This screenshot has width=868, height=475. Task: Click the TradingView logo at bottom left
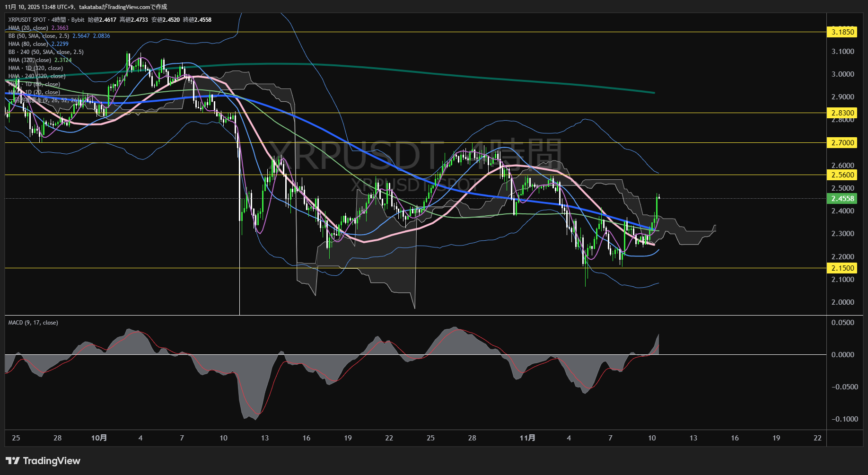click(x=43, y=461)
